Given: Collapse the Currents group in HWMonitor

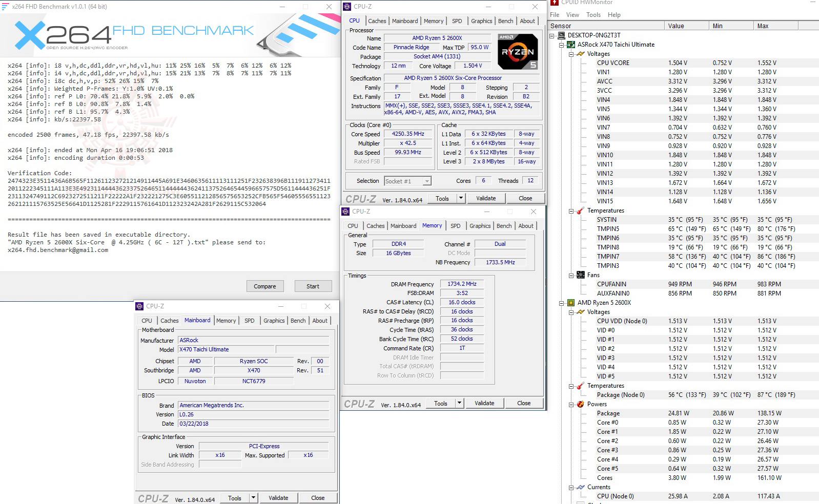Looking at the screenshot, I should [571, 487].
